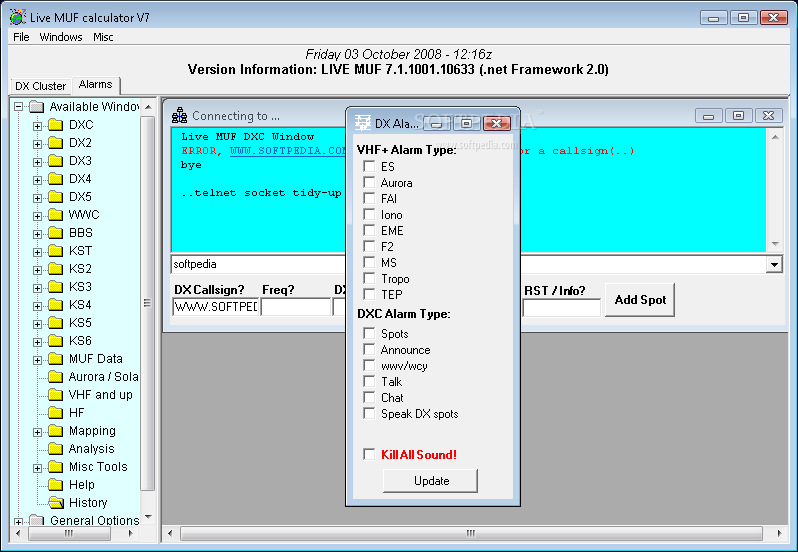Select the VHF and up folder icon

click(x=55, y=395)
